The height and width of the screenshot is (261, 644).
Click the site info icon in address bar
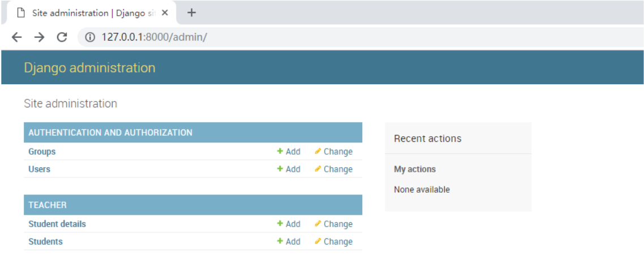[89, 37]
